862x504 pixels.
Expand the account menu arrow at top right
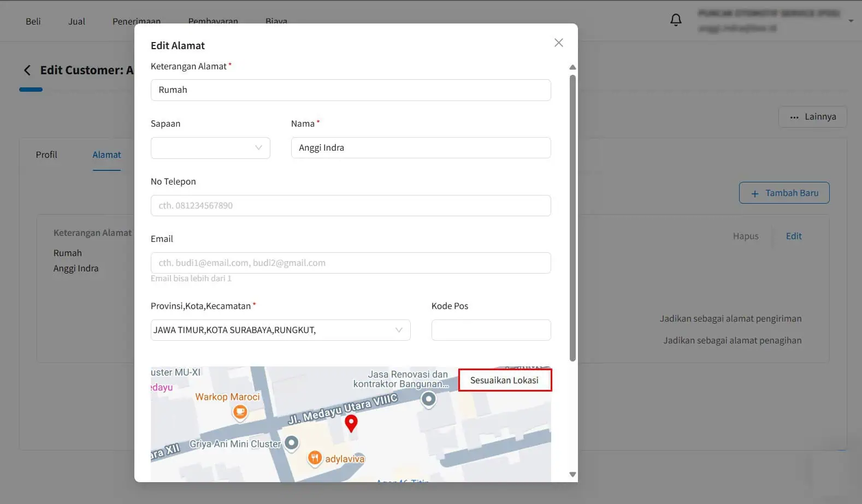851,21
